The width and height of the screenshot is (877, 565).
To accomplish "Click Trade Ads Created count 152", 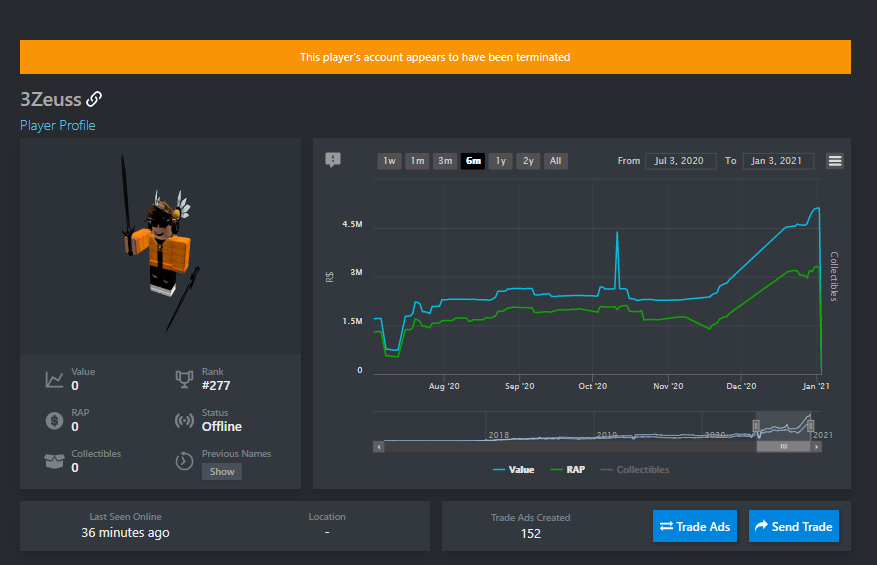I will click(531, 534).
